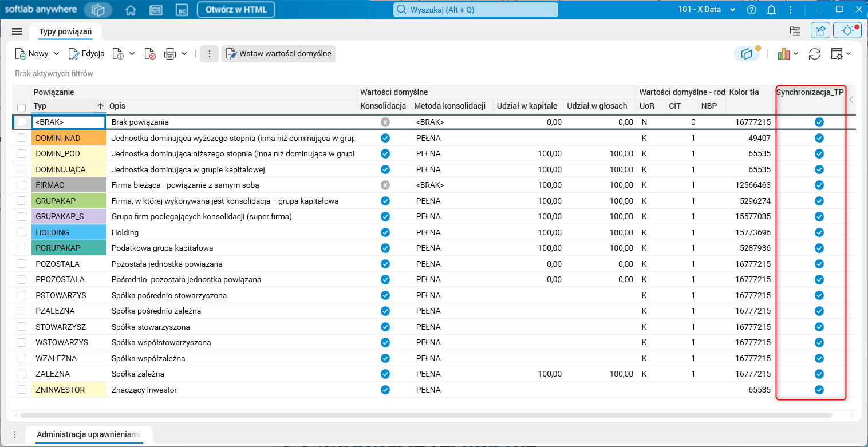Screen dimensions: 868x447
Task: Click Wstaw wartości domyślne button
Action: coord(278,54)
